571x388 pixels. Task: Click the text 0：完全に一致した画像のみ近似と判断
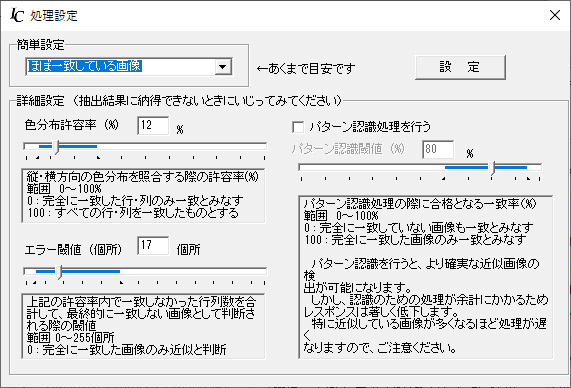click(127, 350)
